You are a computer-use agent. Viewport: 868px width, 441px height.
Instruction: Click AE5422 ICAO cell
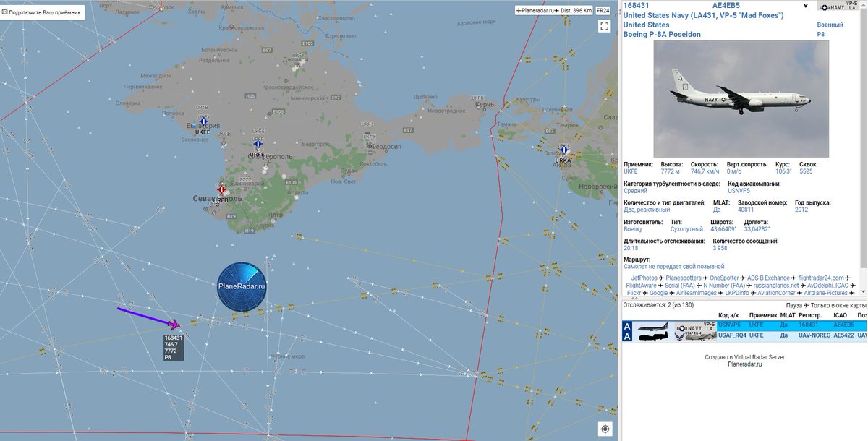click(x=843, y=335)
